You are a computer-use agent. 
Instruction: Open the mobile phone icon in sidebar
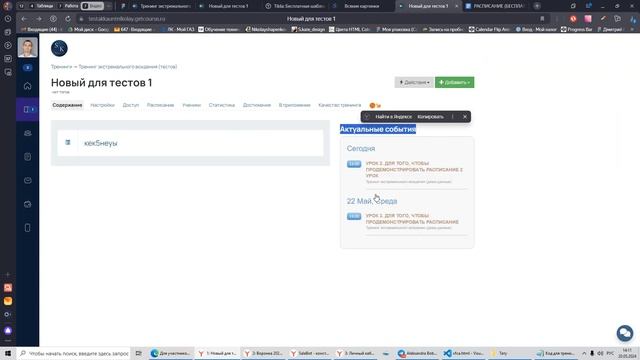point(27,228)
